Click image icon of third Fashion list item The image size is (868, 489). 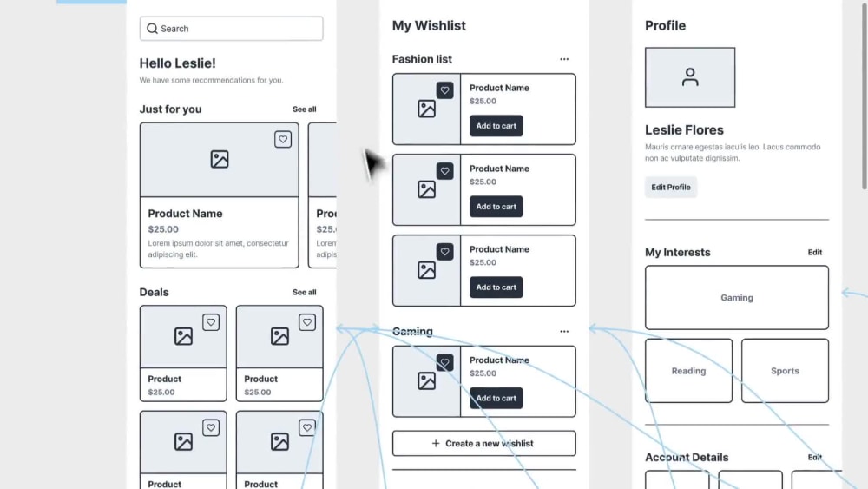click(x=426, y=270)
